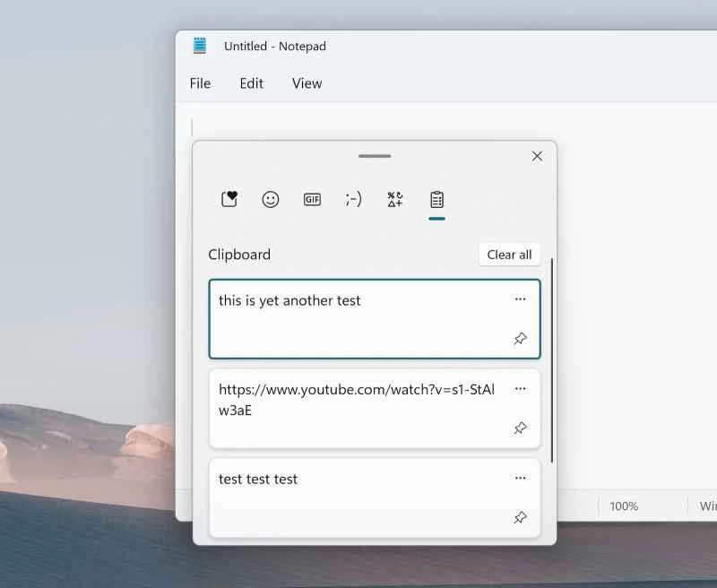This screenshot has width=717, height=588.
Task: Open Notepad's Edit menu
Action: 251,82
